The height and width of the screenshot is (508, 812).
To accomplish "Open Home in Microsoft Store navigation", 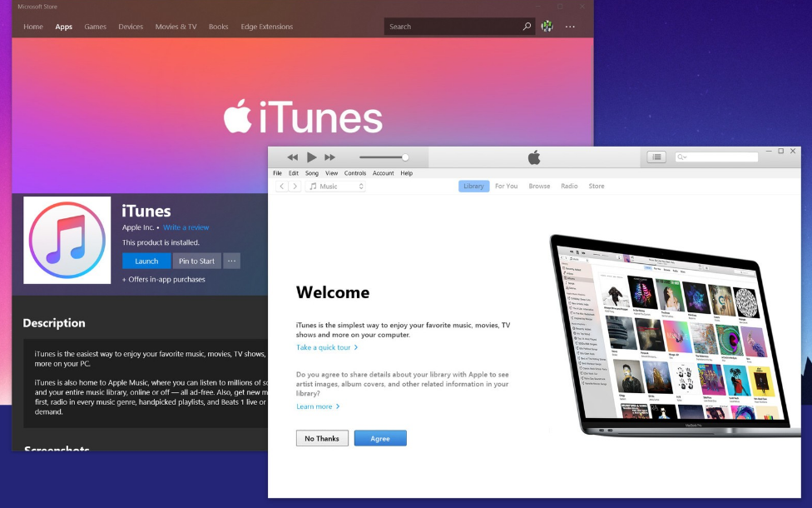I will point(33,27).
